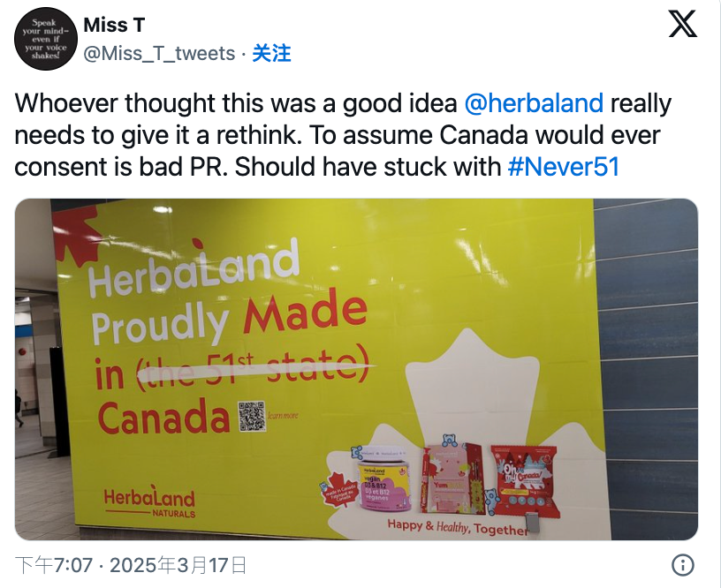Click the #Never51 hashtag
This screenshot has width=721, height=588.
click(564, 167)
